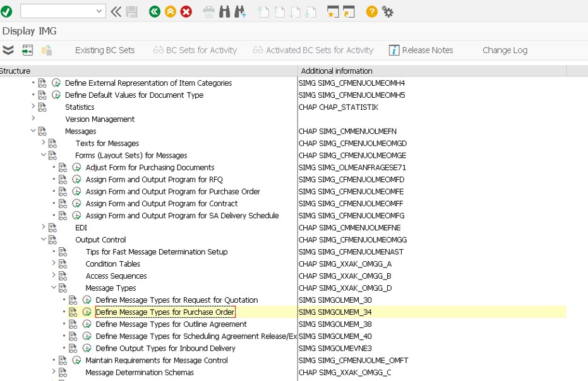The height and width of the screenshot is (381, 588).
Task: Execute Define Message Types for Request for Quotation
Action: click(x=87, y=300)
